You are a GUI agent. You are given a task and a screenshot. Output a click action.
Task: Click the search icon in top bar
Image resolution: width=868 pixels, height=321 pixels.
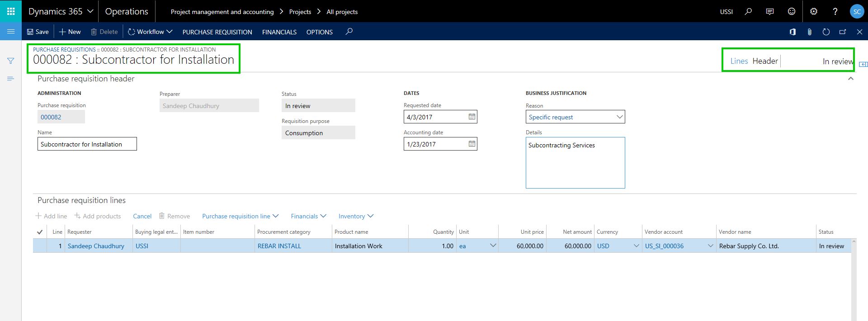[x=748, y=11]
